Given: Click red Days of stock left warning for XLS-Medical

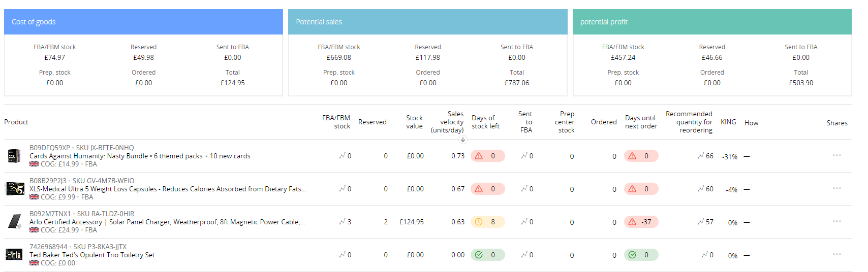Looking at the screenshot, I should tap(487, 189).
